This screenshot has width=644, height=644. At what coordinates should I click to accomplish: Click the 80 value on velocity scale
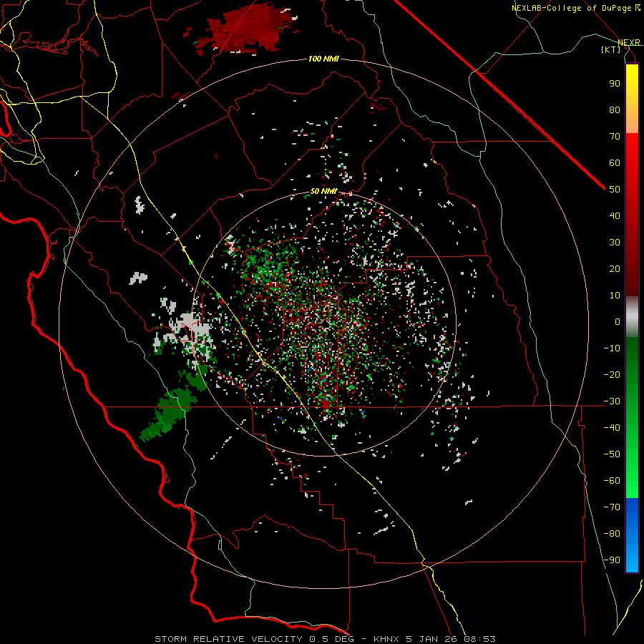point(615,110)
